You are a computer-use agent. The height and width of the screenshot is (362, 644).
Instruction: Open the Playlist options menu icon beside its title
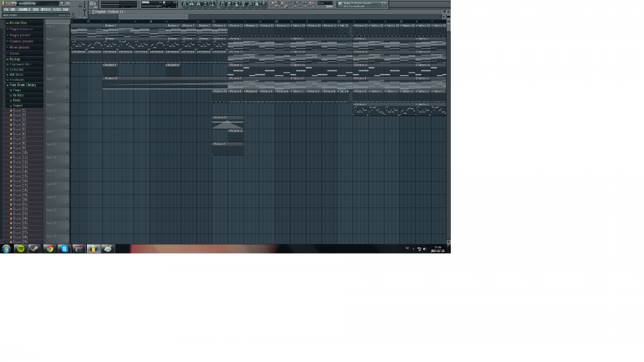pos(93,11)
